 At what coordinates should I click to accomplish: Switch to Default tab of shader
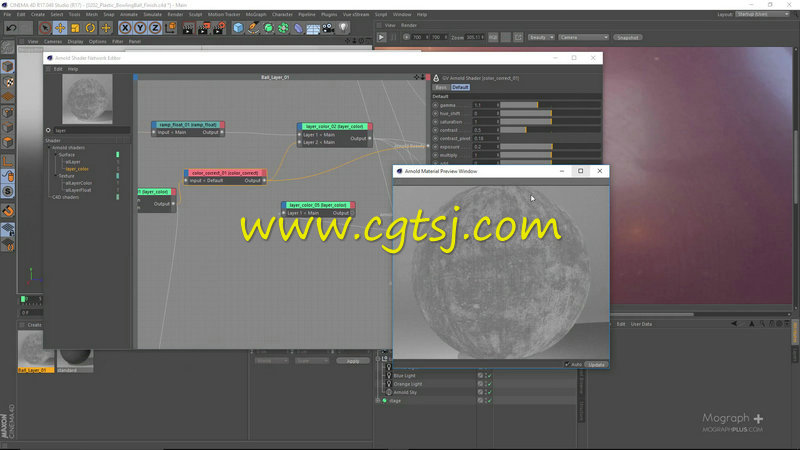460,87
